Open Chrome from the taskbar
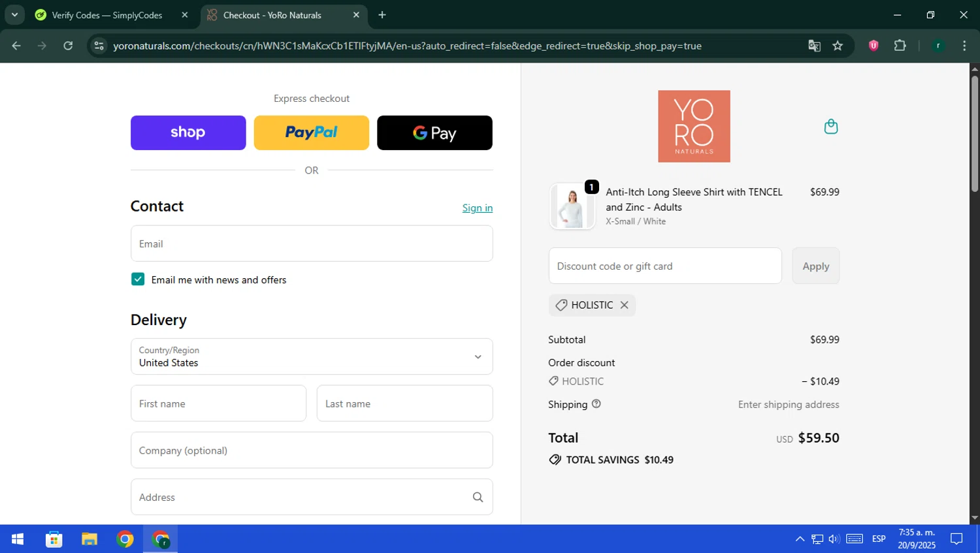The image size is (980, 553). (x=125, y=539)
